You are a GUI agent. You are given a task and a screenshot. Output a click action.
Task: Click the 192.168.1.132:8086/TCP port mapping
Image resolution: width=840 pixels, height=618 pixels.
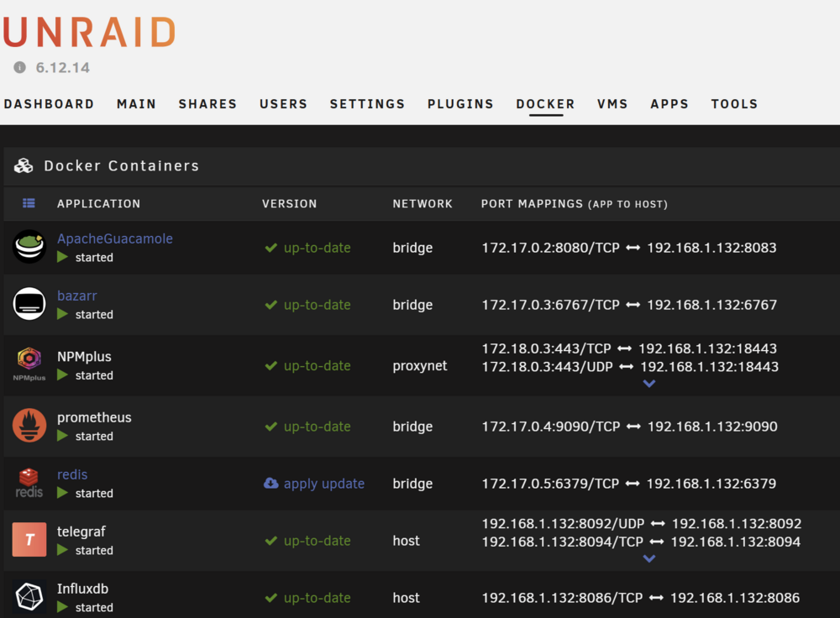point(562,598)
